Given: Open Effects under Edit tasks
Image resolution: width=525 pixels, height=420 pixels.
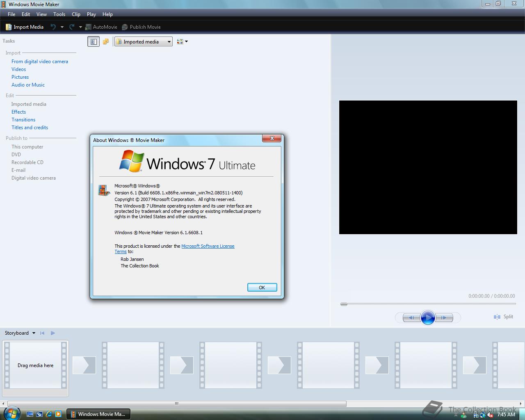Looking at the screenshot, I should (x=18, y=112).
